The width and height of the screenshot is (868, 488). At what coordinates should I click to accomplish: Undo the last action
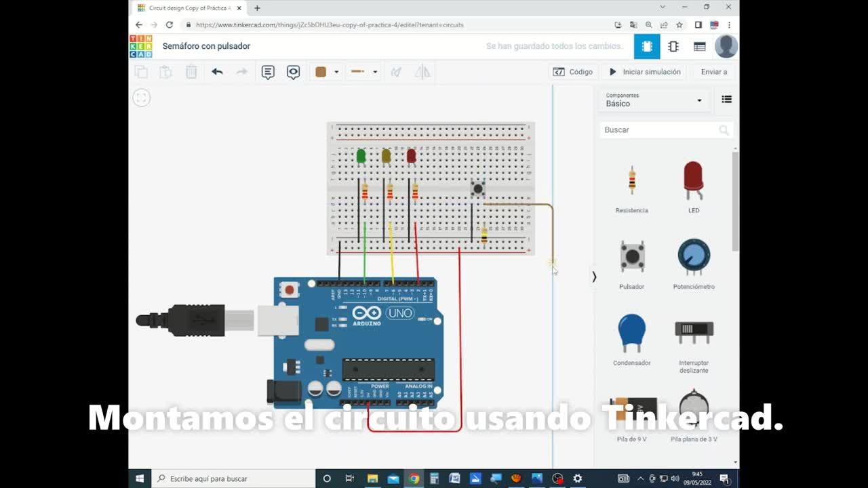click(217, 72)
